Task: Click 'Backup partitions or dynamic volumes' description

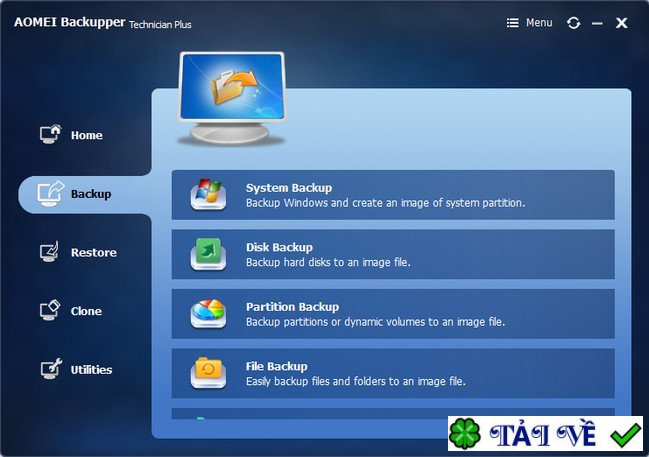Action: 375,322
